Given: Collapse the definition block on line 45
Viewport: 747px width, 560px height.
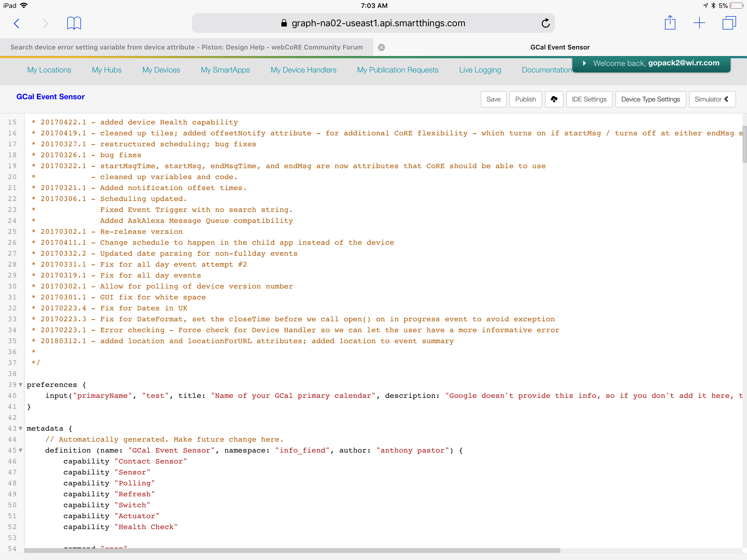Looking at the screenshot, I should click(21, 451).
